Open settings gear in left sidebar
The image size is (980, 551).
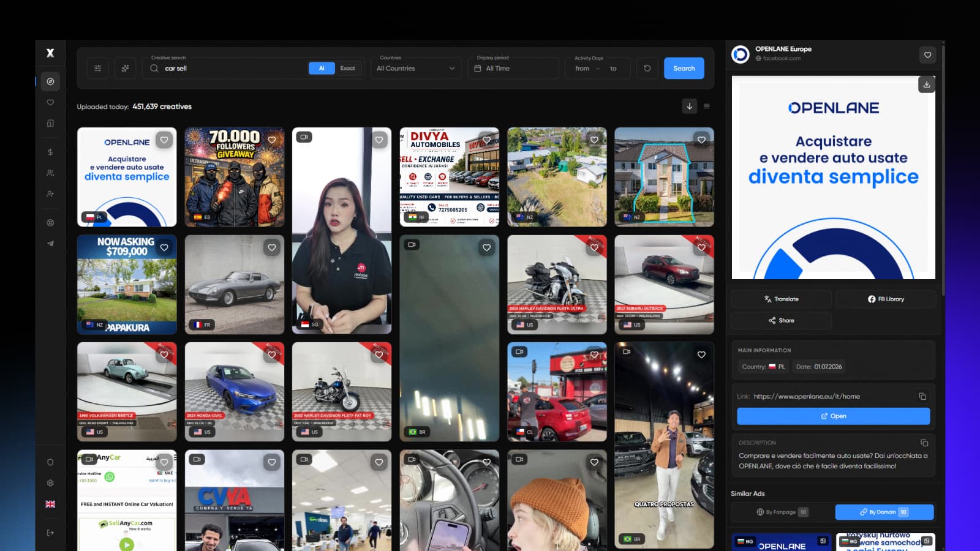(50, 483)
